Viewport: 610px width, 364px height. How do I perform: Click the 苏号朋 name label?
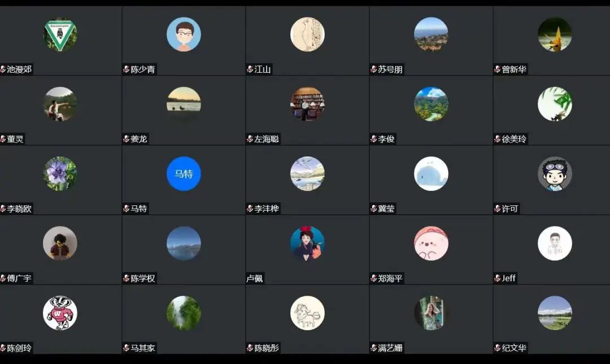pos(390,69)
